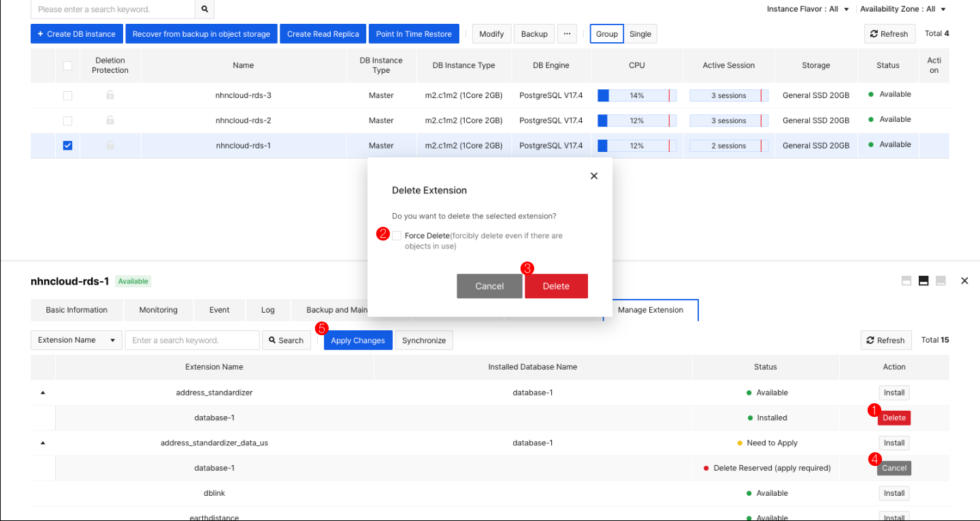The height and width of the screenshot is (521, 980).
Task: Click the deletion protection lock for nhncloud-rds-3
Action: (x=110, y=95)
